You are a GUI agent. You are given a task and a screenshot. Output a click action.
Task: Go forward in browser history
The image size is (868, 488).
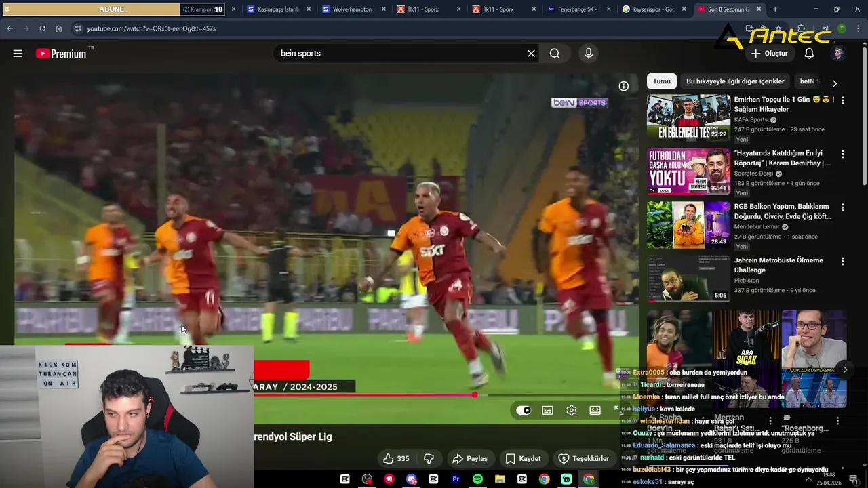click(26, 28)
